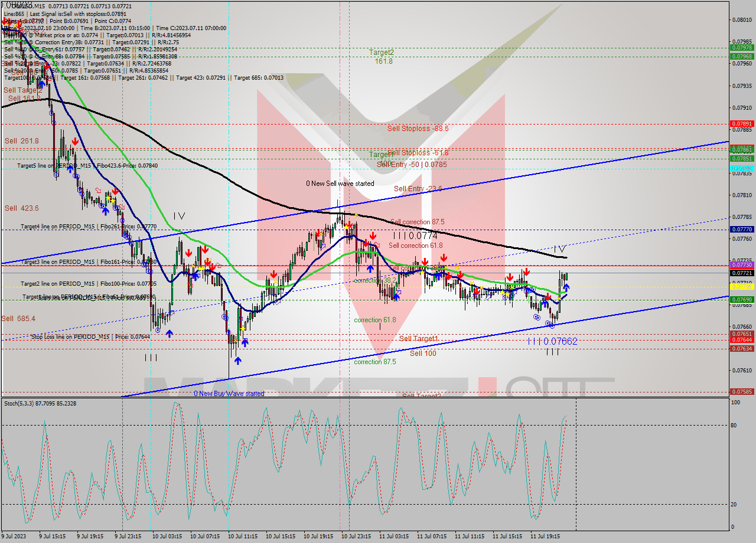Screen dimensions: 756x543
Task: Click the blue up arrow beside the Stop Loss line label
Action: (x=168, y=333)
